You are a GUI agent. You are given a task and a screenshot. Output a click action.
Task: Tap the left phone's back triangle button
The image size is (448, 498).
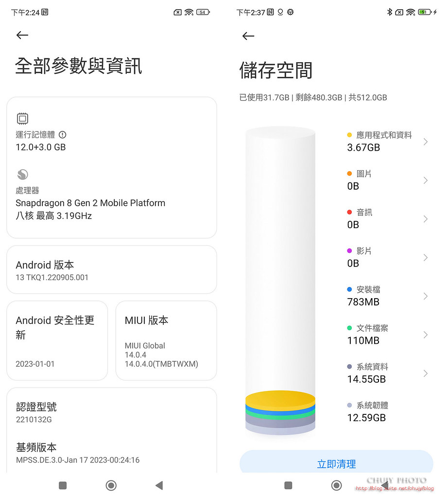click(159, 485)
